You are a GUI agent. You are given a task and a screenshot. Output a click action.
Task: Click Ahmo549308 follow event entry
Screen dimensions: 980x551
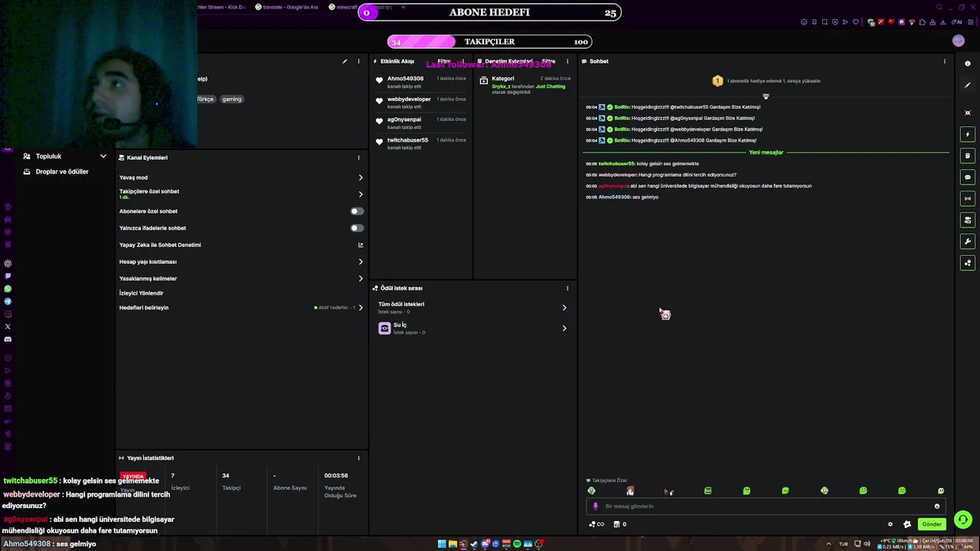420,82
